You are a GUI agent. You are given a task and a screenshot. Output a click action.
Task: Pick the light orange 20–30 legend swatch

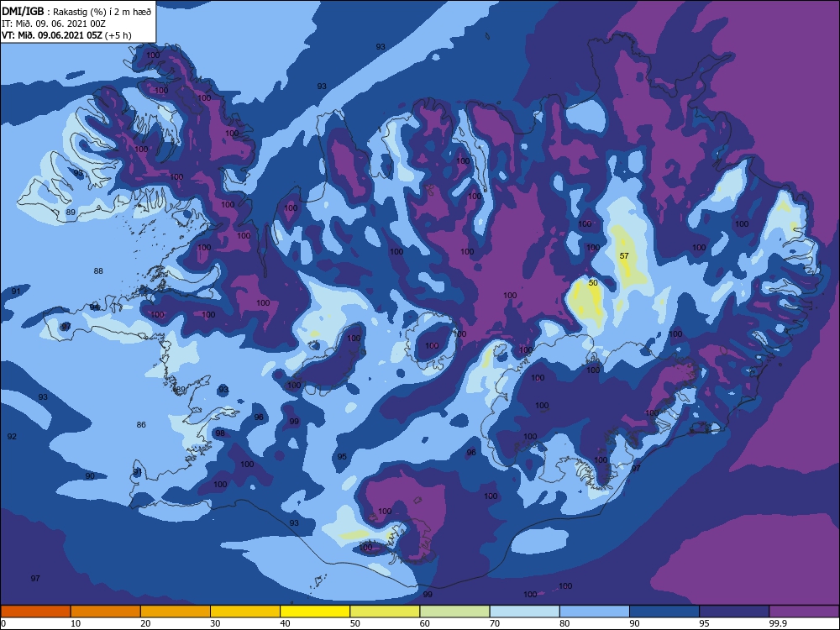click(x=176, y=612)
